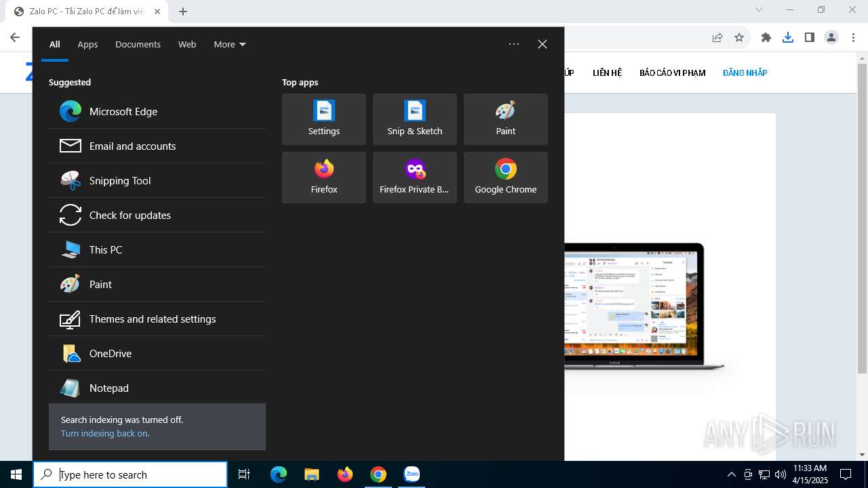The image size is (868, 488).
Task: Open Edge from the taskbar
Action: (x=279, y=474)
